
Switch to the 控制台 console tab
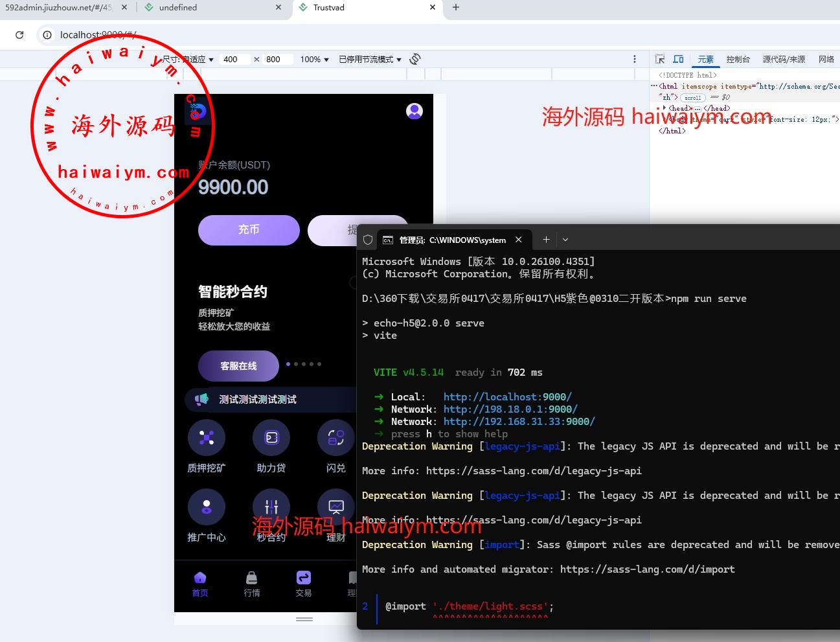click(x=738, y=59)
